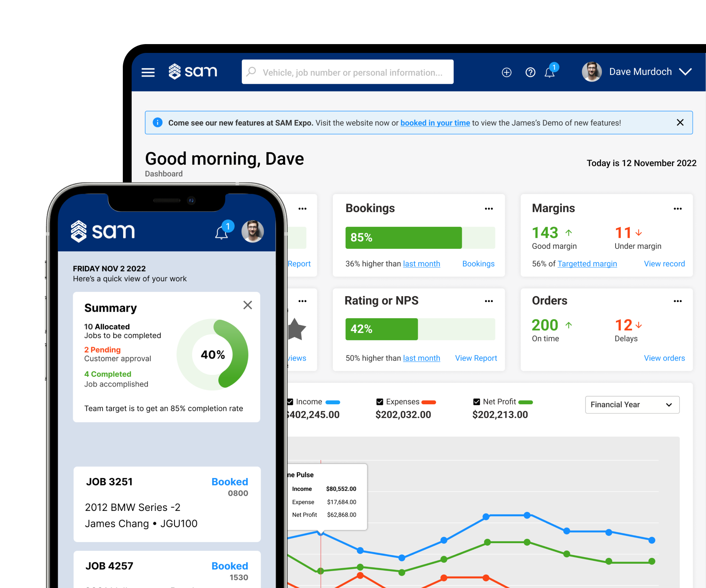
Task: Open JOB 3251 card on phone
Action: click(x=167, y=504)
